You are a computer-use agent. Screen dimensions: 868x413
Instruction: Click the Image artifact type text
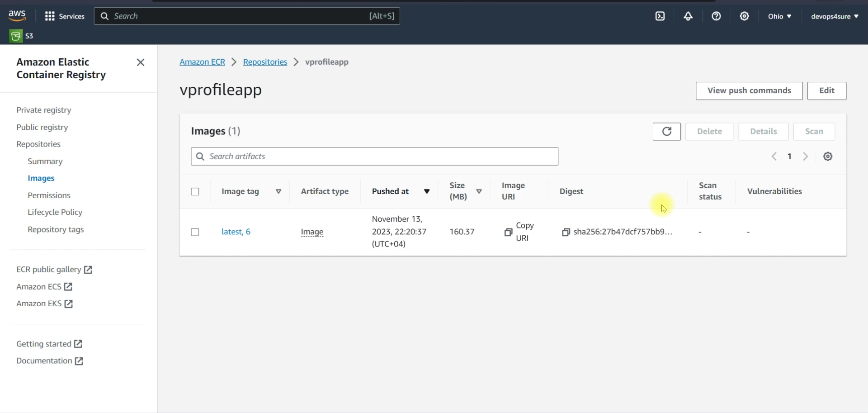pos(312,232)
